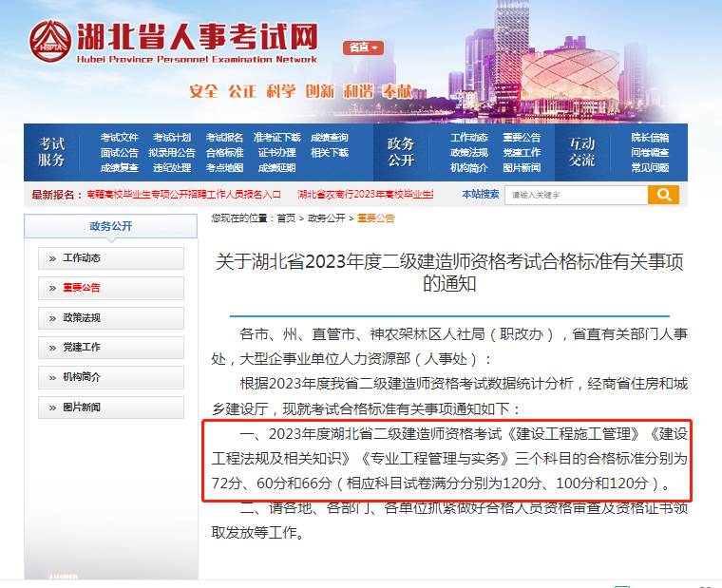This screenshot has width=722, height=588.
Task: Open 证书办理 navigation link
Action: click(x=276, y=152)
